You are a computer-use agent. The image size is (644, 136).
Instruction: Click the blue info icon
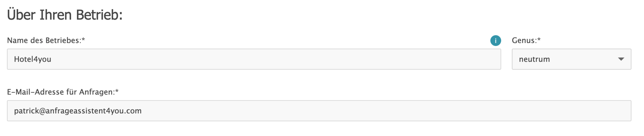click(x=495, y=40)
